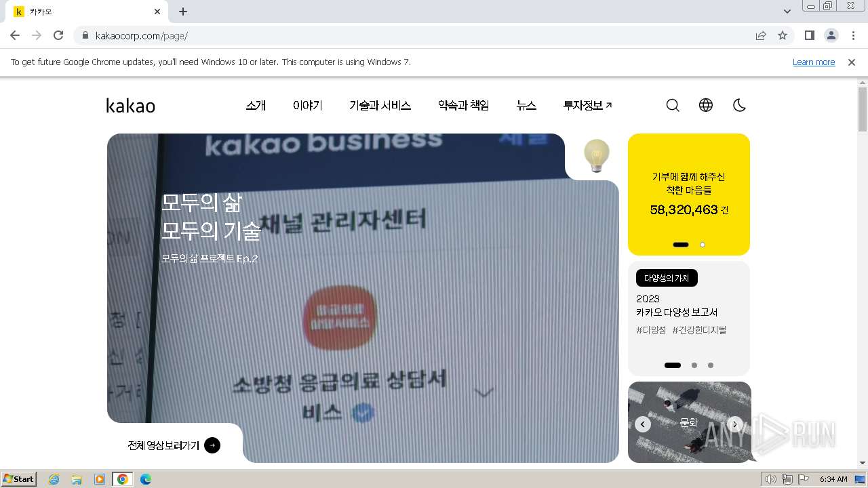Open the 투자정보 external link
The width and height of the screenshot is (868, 488).
coord(587,105)
